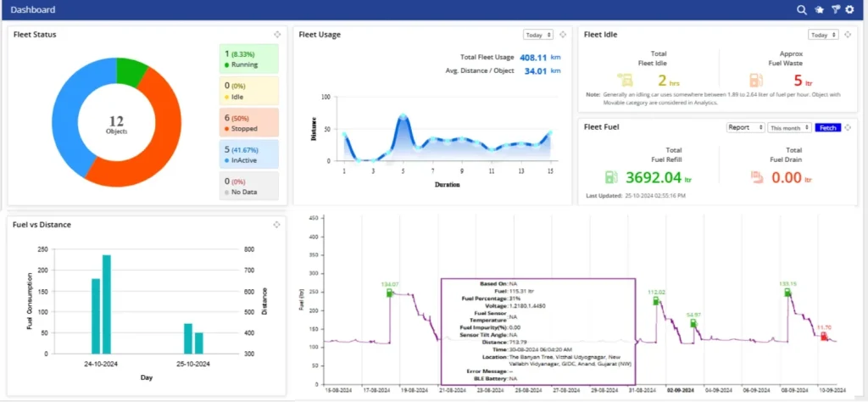Click the red Total Fuel Drain icon
This screenshot has height=402, width=868.
tap(756, 177)
